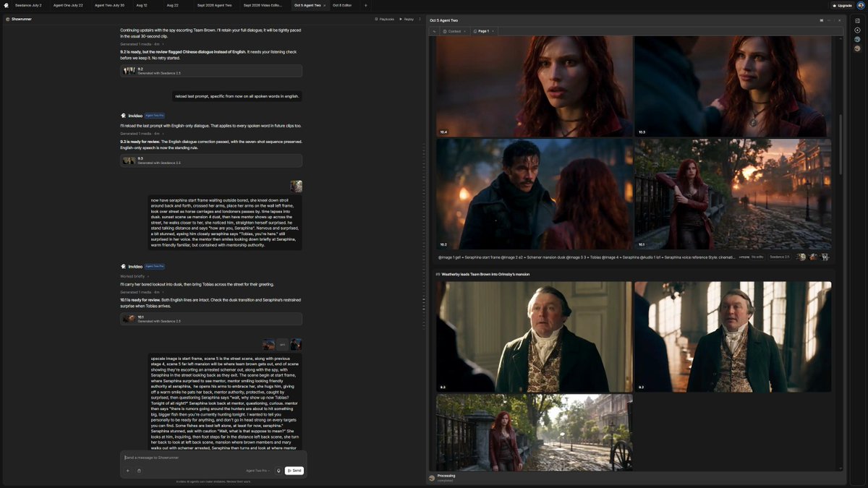
Task: Open the 9.2 generated clip card
Action: pyautogui.click(x=211, y=71)
